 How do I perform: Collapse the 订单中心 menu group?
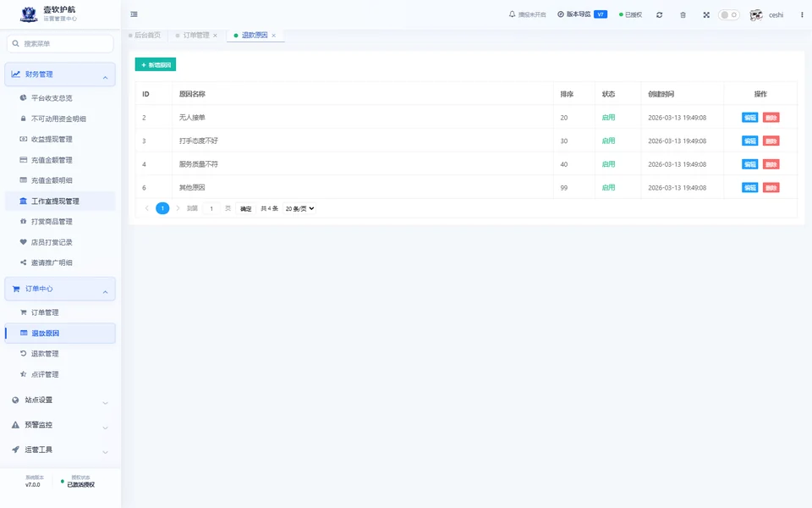(60, 289)
